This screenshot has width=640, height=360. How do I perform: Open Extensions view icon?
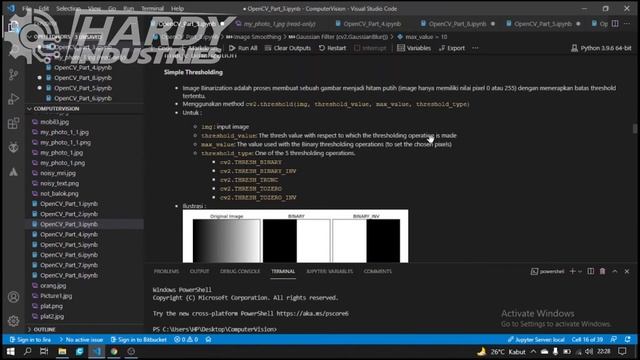[13, 123]
